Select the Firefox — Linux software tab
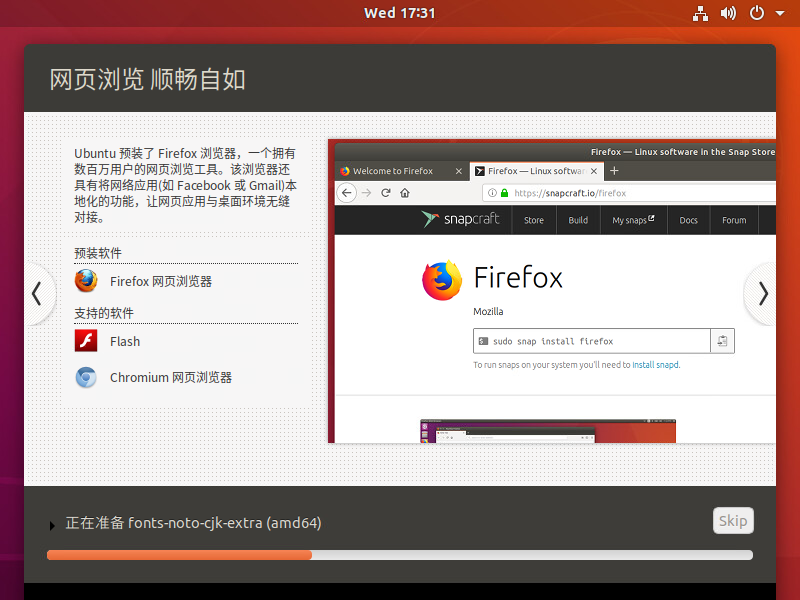This screenshot has height=600, width=800. [536, 171]
